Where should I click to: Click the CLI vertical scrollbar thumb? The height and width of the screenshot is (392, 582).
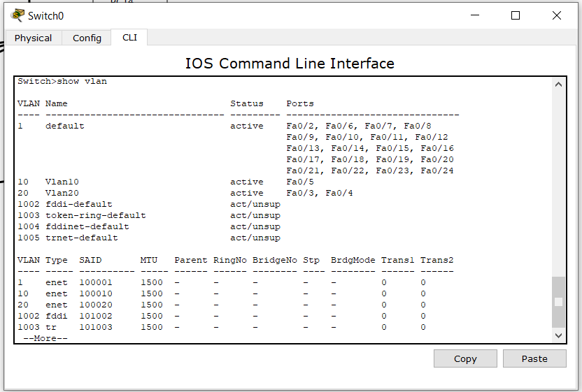pos(558,302)
